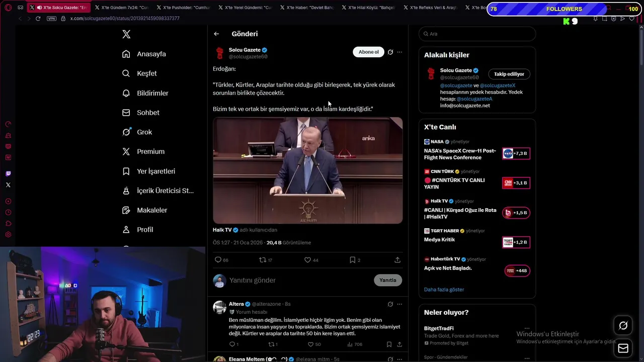Open Grok icon beside the Abone ol button
Viewport: 644px width, 362px height.
click(390, 52)
